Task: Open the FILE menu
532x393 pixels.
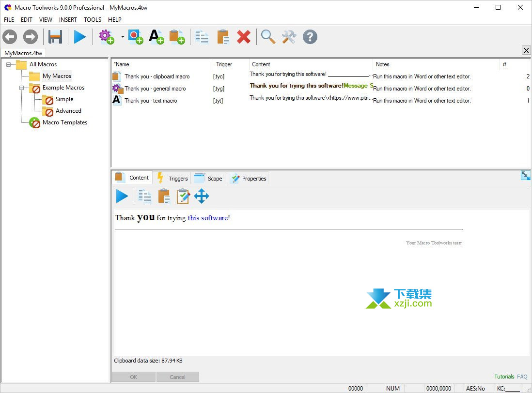Action: pos(9,20)
